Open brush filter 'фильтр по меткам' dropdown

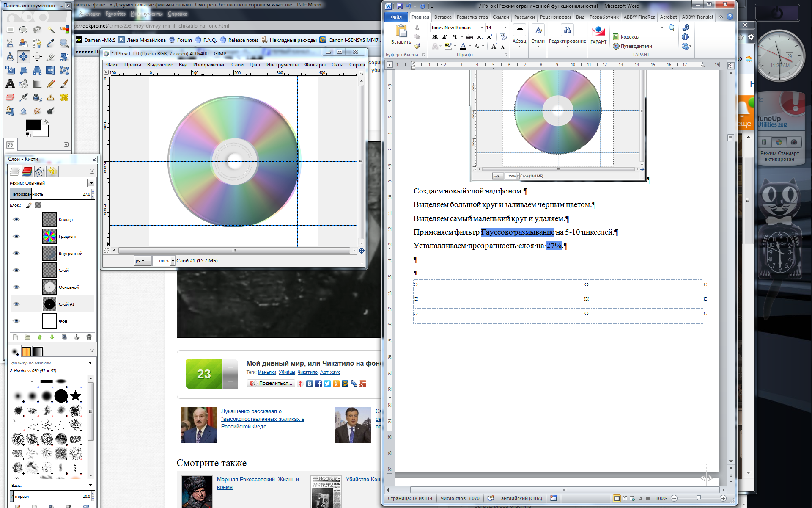[x=90, y=363]
